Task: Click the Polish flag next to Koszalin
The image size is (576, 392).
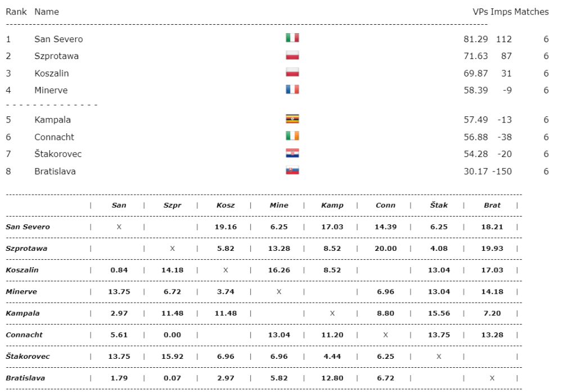Action: (292, 73)
